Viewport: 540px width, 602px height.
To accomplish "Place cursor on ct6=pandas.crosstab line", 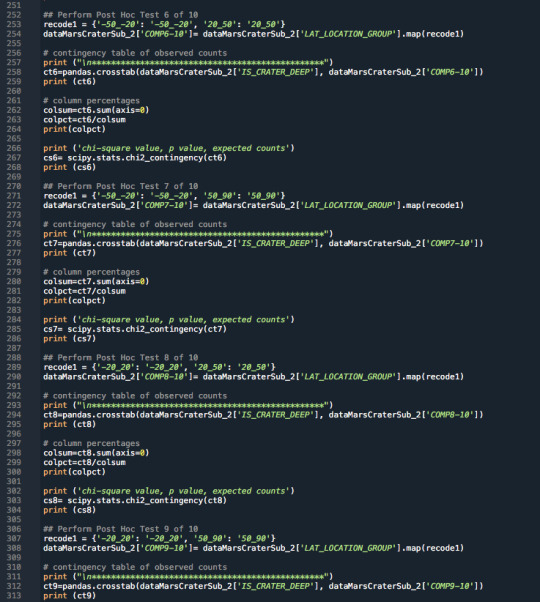I will click(x=263, y=72).
